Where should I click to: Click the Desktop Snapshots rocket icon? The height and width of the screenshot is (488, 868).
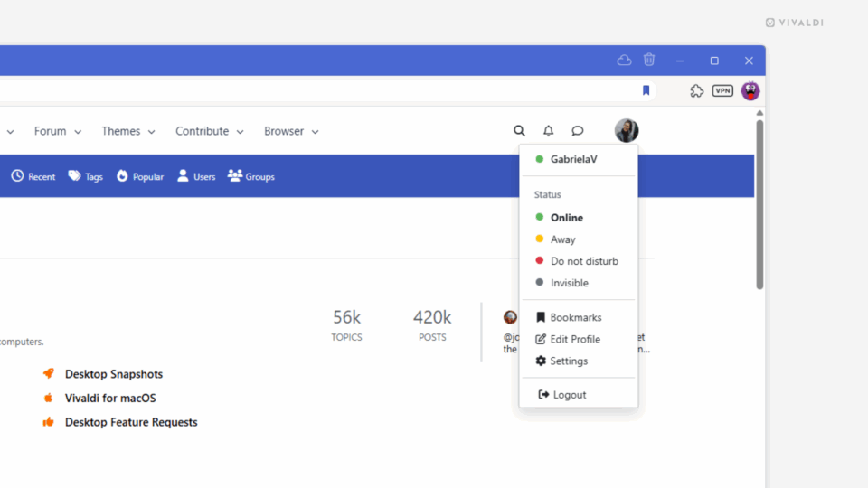pos(49,373)
